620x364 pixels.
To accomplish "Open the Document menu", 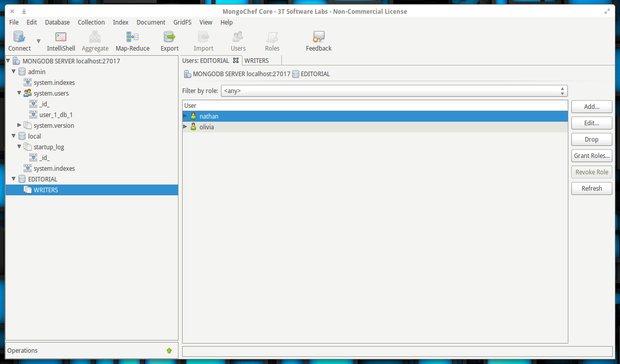I will click(151, 22).
